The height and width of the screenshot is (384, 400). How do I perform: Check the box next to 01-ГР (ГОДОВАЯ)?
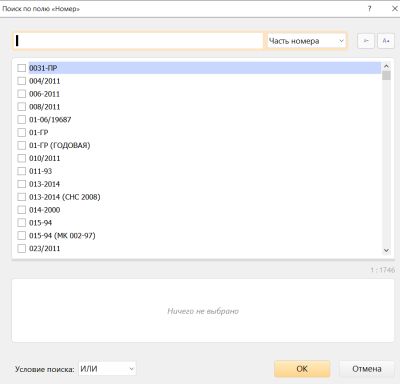pos(21,145)
